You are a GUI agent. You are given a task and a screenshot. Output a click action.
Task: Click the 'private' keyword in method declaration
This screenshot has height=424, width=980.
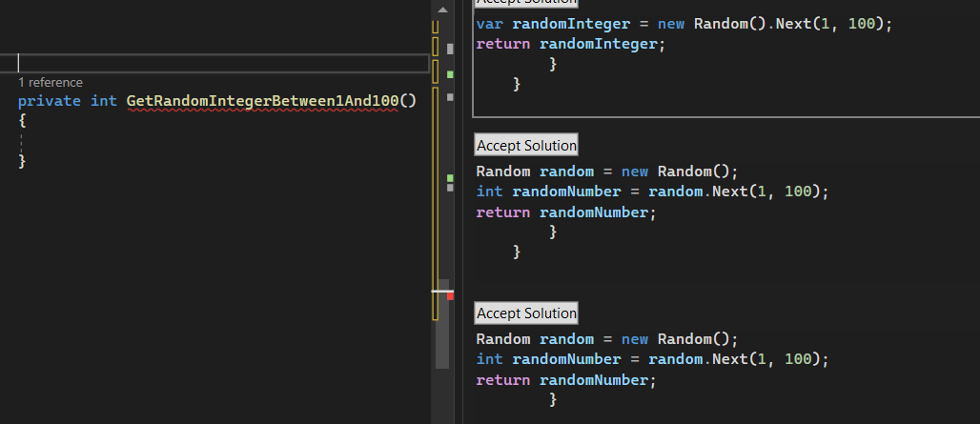pyautogui.click(x=50, y=101)
